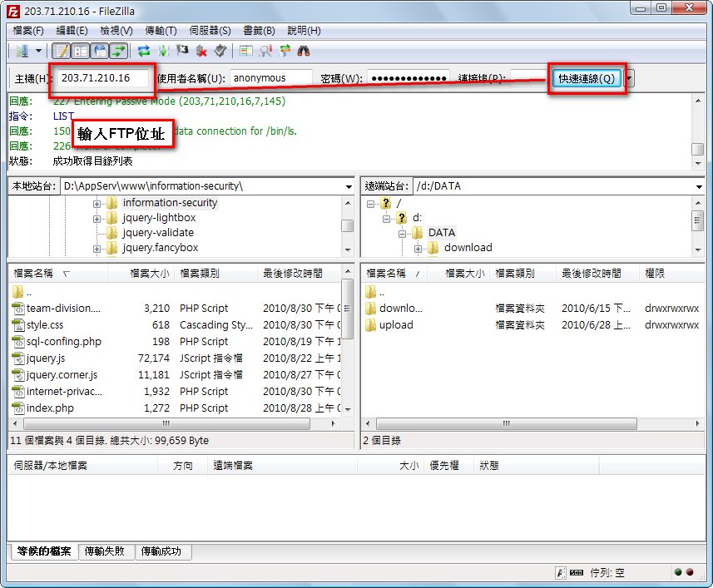Viewport: 713px width, 588px height.
Task: Open the 書籤(B) menu
Action: click(260, 31)
